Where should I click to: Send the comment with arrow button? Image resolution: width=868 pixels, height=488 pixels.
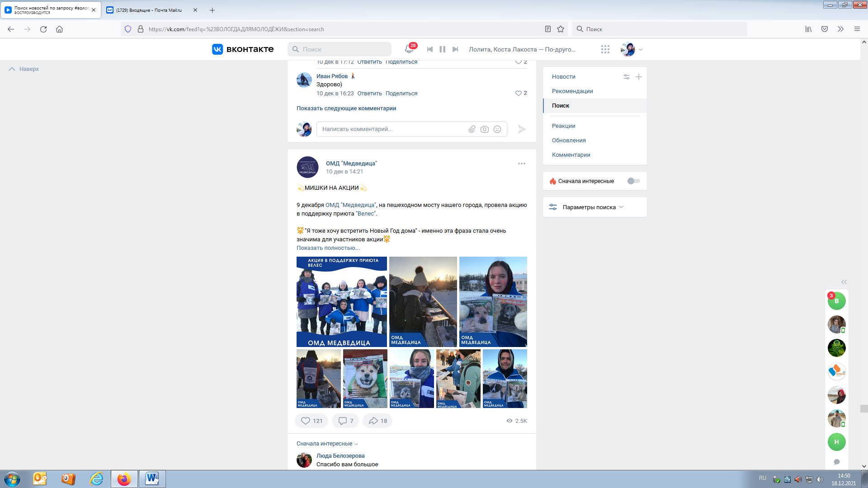coord(522,129)
